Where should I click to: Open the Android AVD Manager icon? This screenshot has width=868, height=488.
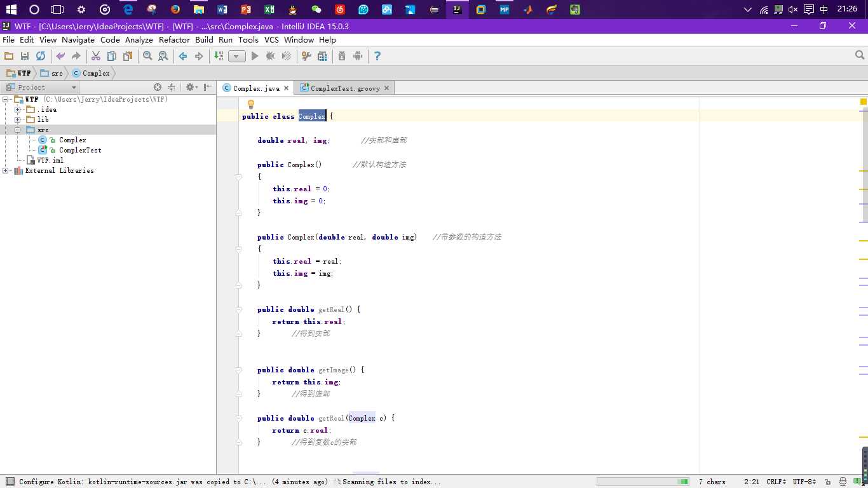pos(358,56)
